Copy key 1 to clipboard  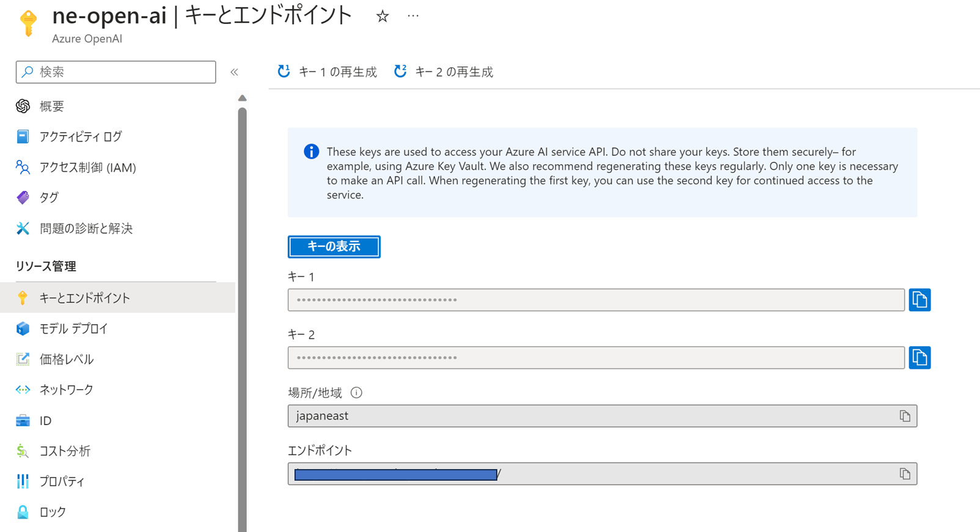coord(920,300)
